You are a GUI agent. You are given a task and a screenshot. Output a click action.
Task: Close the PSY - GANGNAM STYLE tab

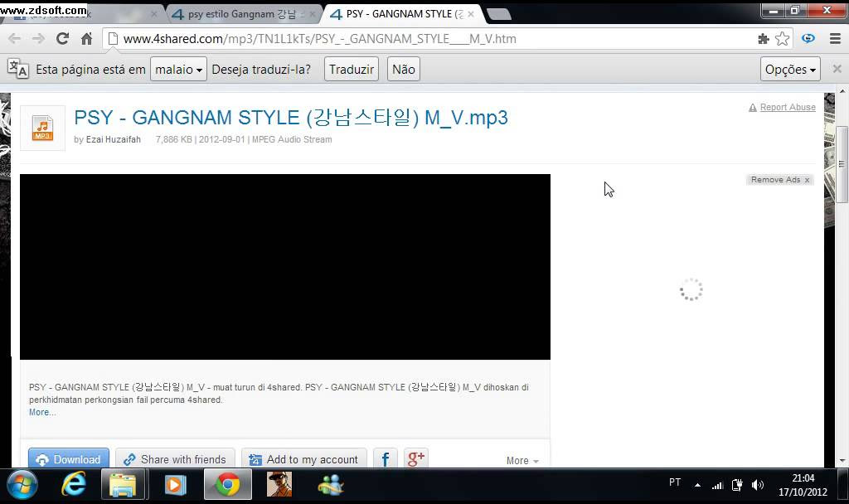coord(471,14)
